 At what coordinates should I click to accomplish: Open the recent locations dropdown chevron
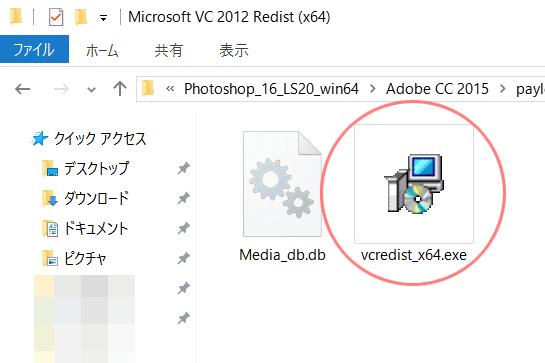point(91,90)
